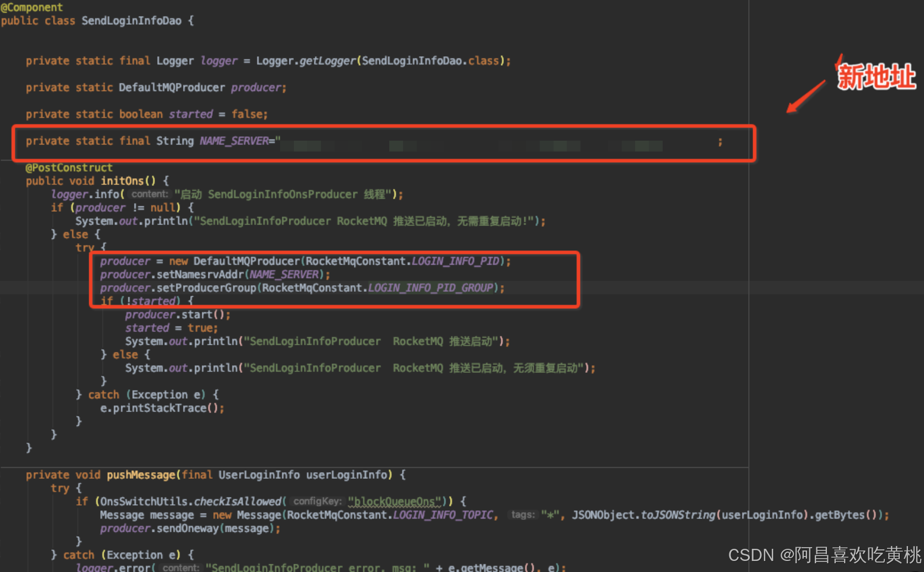Click the producer.start() call
The width and height of the screenshot is (924, 572).
click(x=178, y=314)
